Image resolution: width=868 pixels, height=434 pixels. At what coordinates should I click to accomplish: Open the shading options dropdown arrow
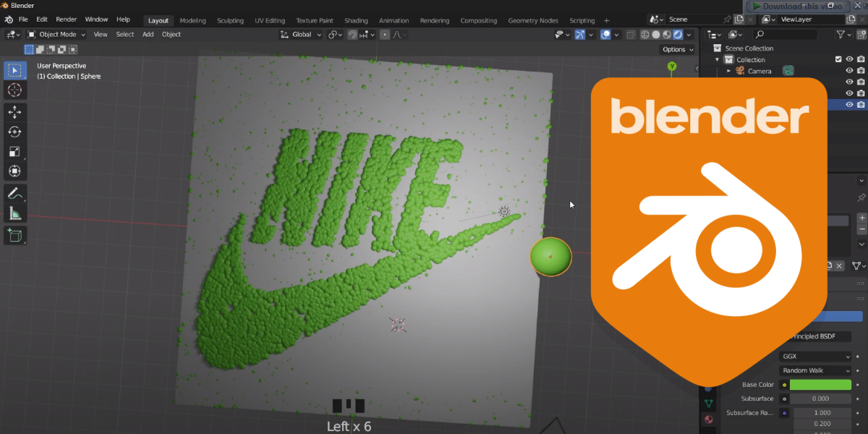click(689, 34)
